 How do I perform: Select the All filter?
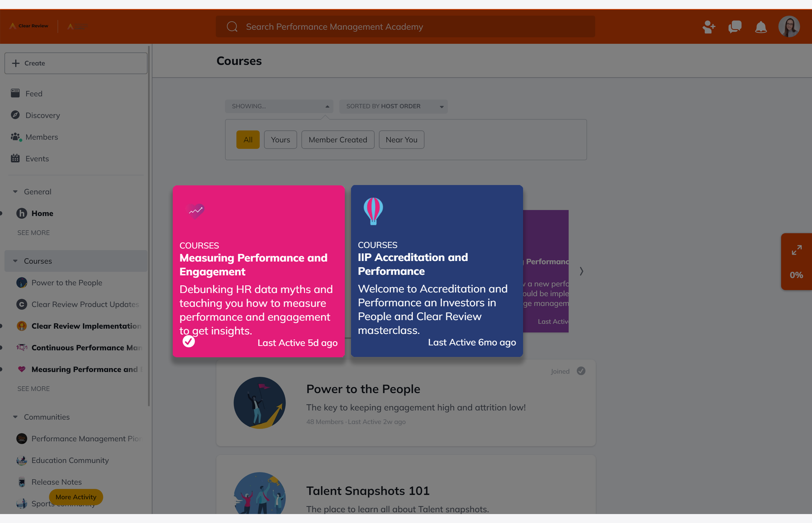coord(248,140)
